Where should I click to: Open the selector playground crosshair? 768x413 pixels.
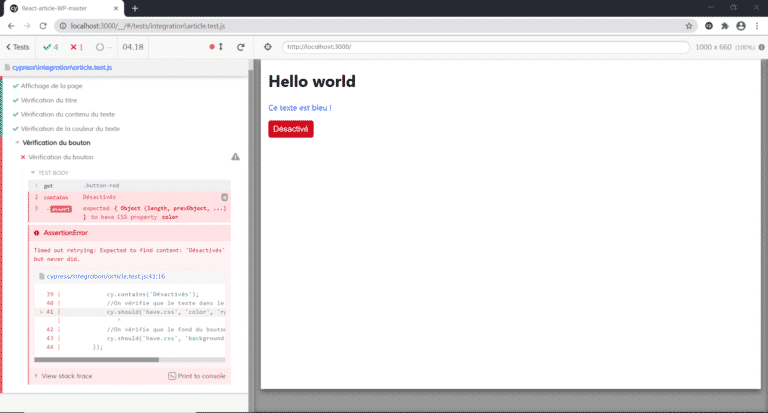pos(267,47)
